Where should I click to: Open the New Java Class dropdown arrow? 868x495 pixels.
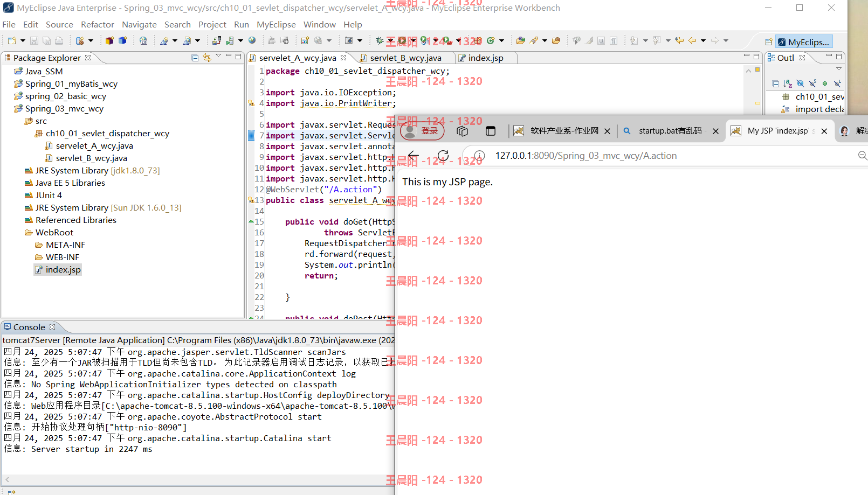[x=501, y=40]
